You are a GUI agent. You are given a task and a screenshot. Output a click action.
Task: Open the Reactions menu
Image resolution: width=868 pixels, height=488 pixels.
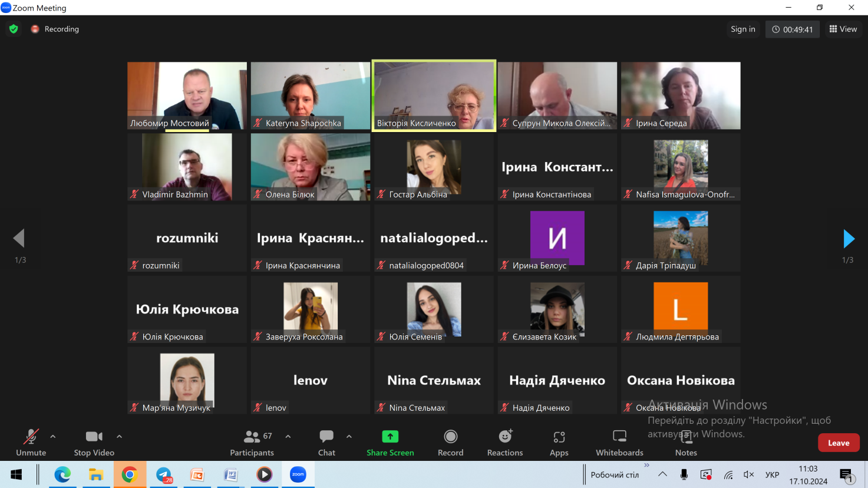(505, 443)
